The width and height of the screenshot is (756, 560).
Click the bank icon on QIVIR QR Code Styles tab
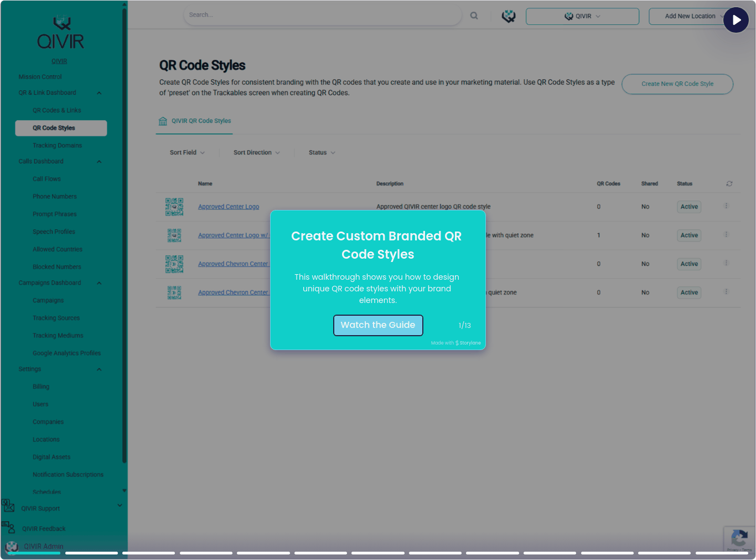163,121
